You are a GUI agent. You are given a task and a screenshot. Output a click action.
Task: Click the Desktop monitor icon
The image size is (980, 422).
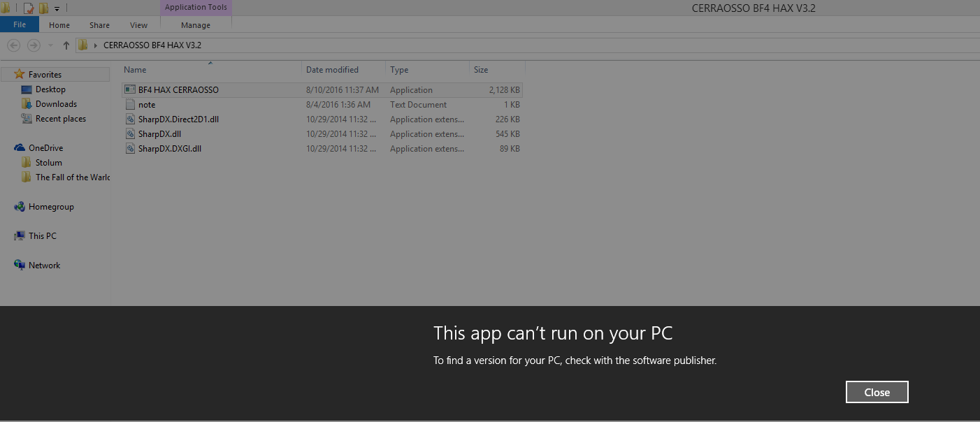(27, 89)
